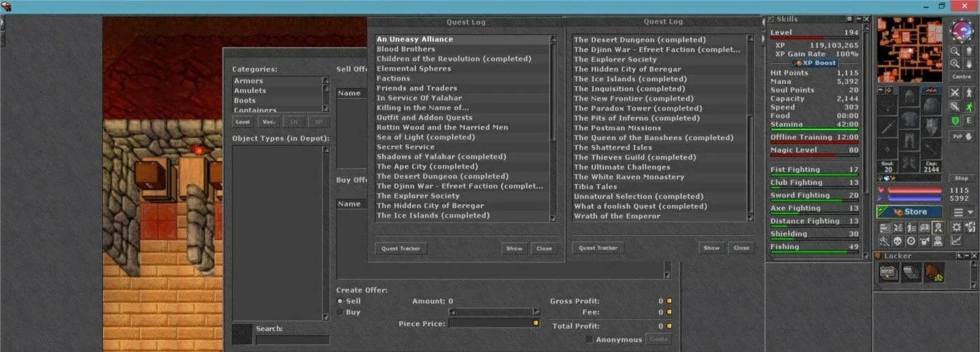Minimize the Skills panel
Viewport: 980px width, 352px height.
pyautogui.click(x=859, y=19)
